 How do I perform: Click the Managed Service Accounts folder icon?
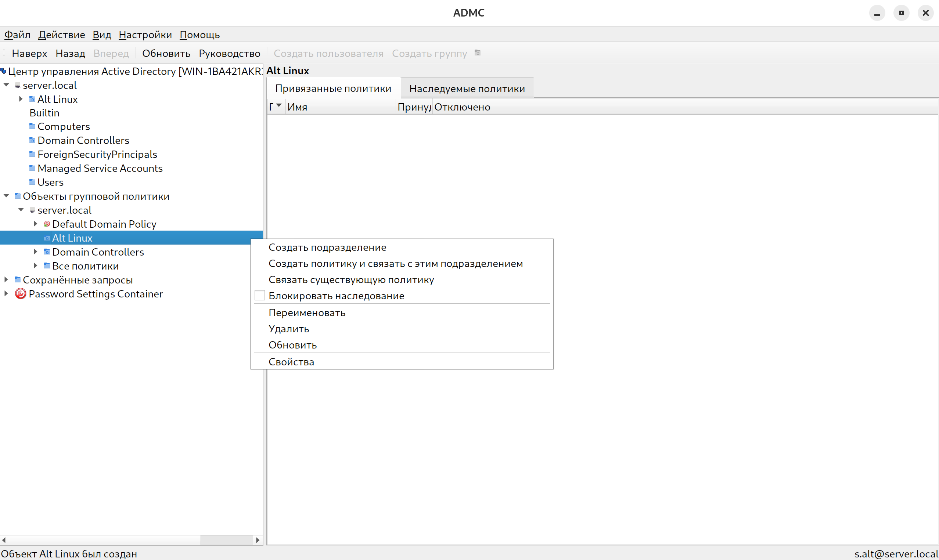tap(32, 168)
